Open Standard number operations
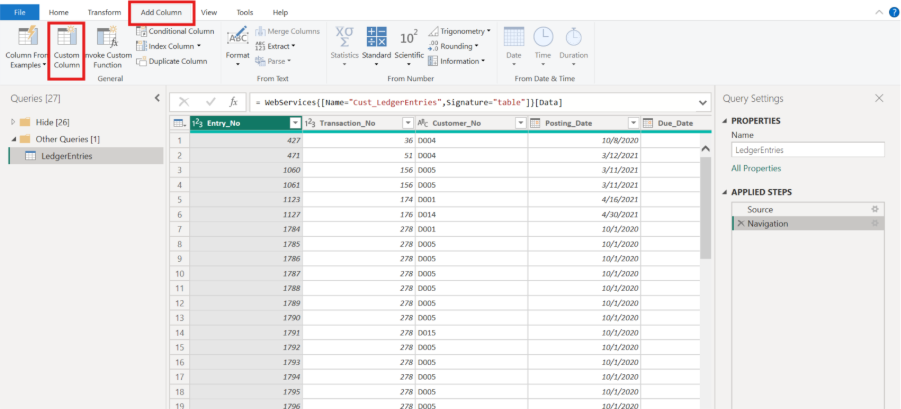This screenshot has width=901, height=409. 377,44
